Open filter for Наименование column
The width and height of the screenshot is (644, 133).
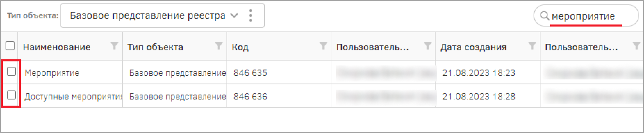(x=114, y=45)
